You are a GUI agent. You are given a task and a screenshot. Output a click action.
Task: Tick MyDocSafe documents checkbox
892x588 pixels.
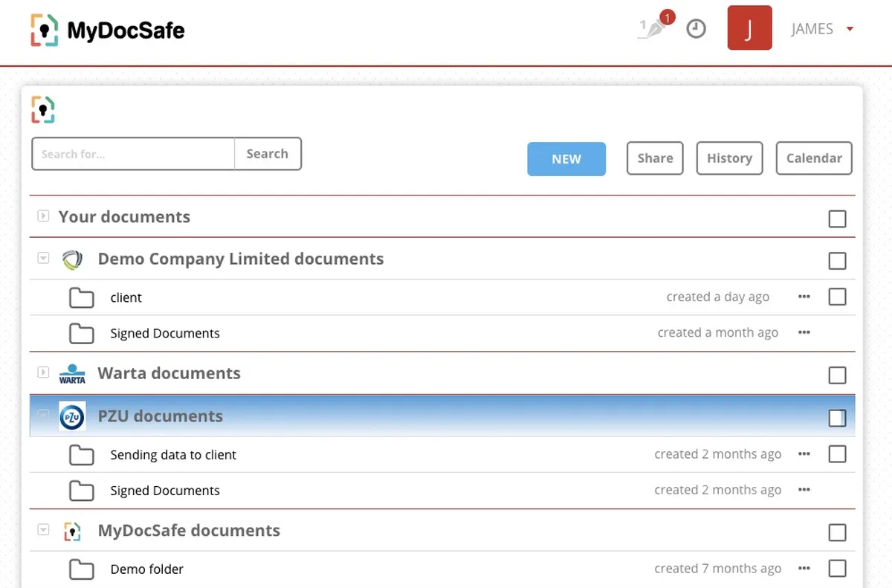tap(837, 532)
